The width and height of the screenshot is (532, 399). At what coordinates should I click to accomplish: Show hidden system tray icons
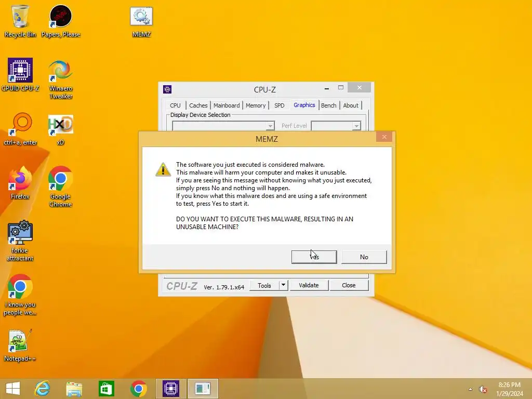[x=470, y=389]
